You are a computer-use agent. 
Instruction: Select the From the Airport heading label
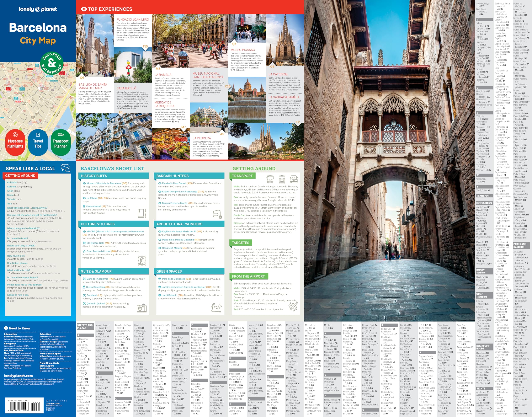coord(248,276)
